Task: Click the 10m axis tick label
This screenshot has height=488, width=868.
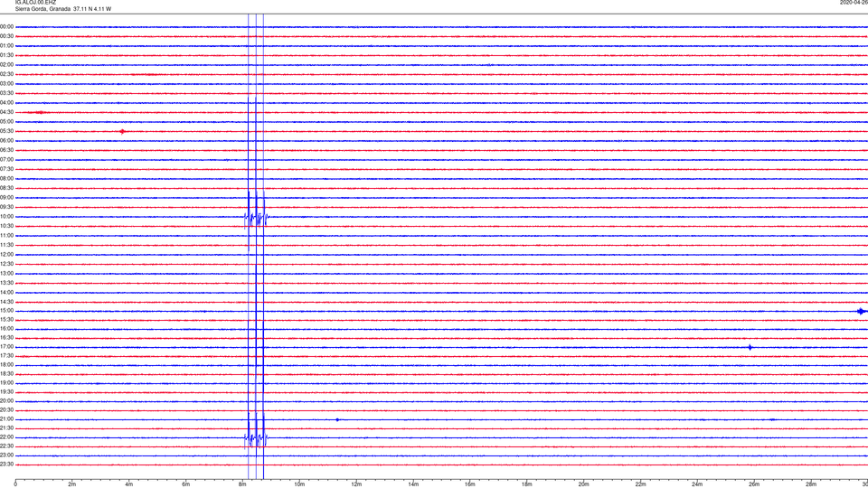Action: pyautogui.click(x=299, y=484)
